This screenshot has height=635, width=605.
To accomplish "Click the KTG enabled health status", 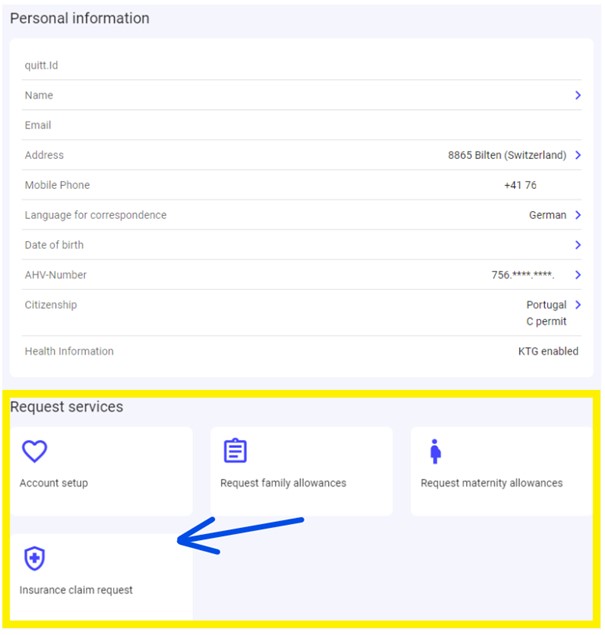I will pyautogui.click(x=548, y=351).
